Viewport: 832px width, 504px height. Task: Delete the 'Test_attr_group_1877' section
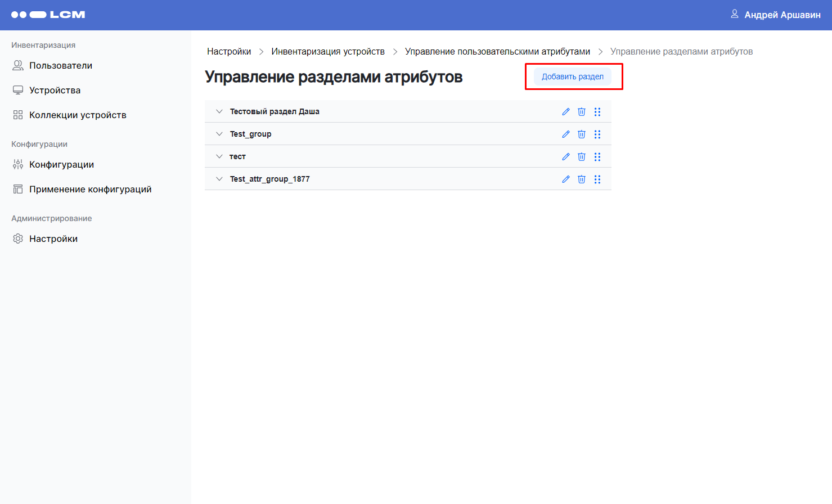pos(582,179)
